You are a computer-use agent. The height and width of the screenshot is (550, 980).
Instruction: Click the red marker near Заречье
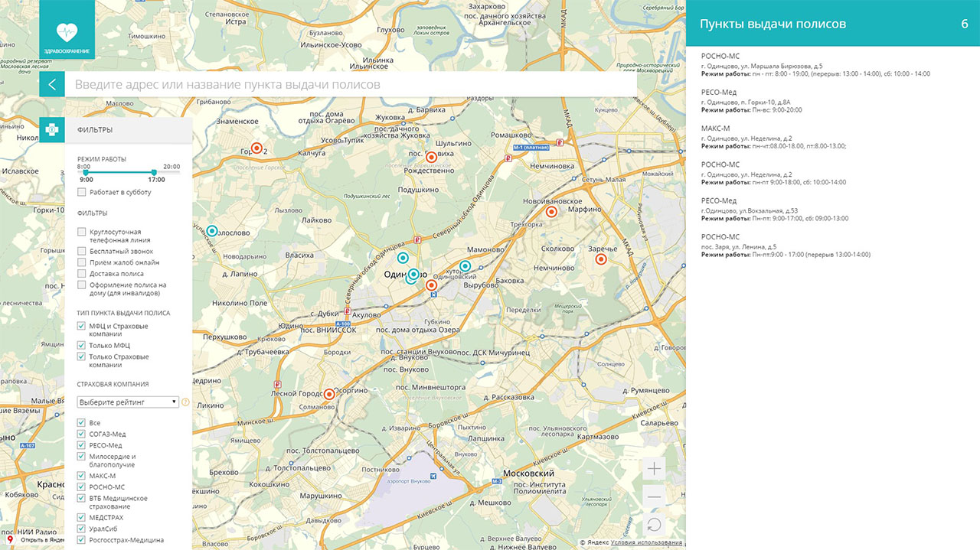(601, 259)
